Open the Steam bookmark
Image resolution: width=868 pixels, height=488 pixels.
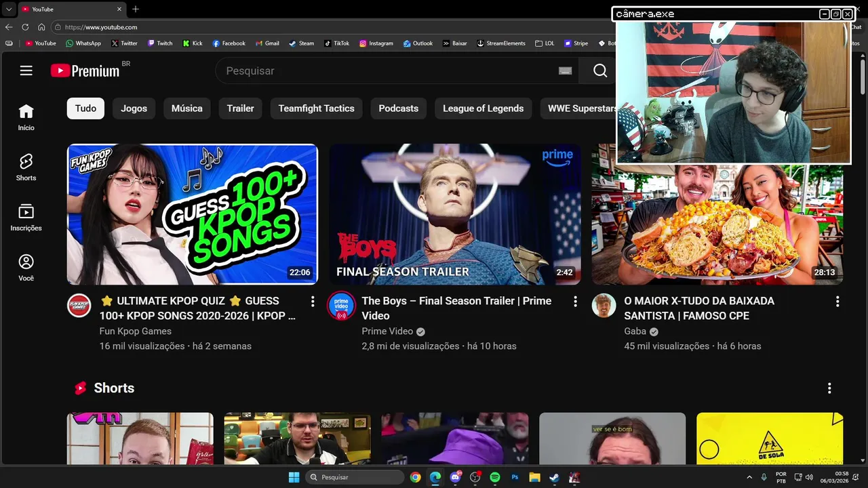[302, 43]
